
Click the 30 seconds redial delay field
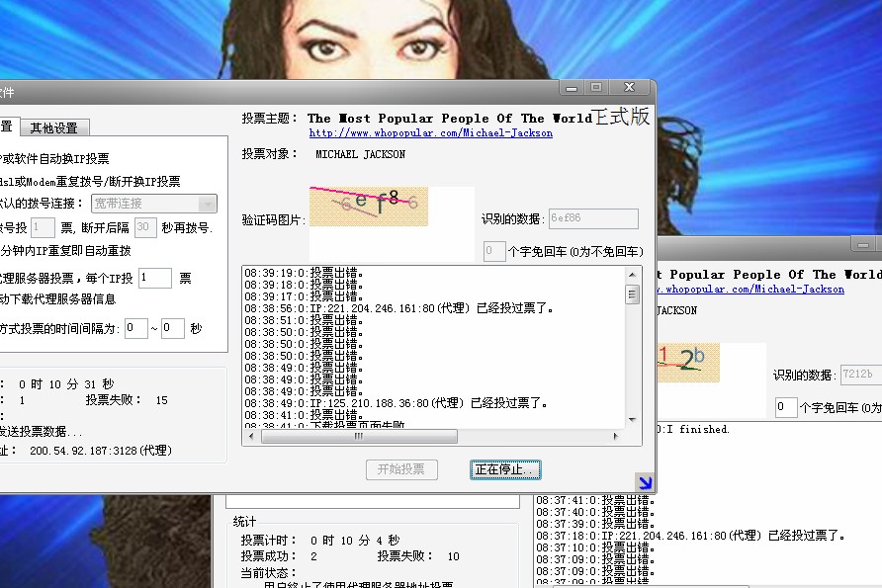[145, 227]
